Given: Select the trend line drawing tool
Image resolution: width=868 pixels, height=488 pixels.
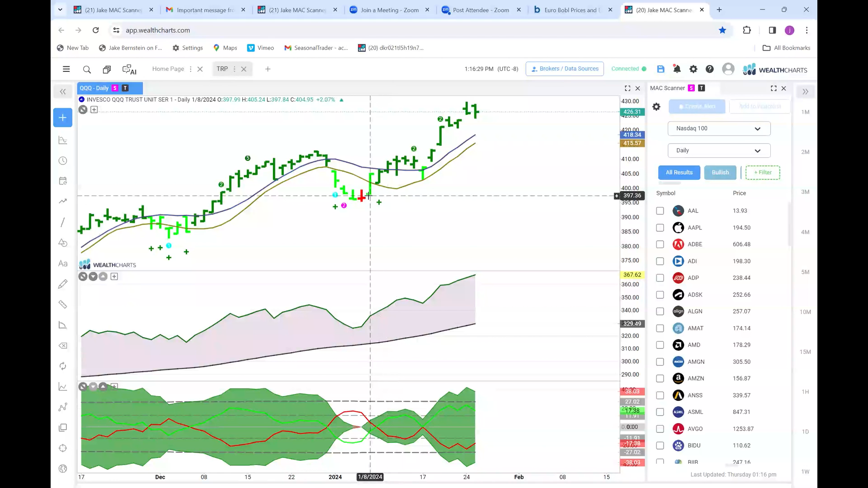Looking at the screenshot, I should pos(63,222).
